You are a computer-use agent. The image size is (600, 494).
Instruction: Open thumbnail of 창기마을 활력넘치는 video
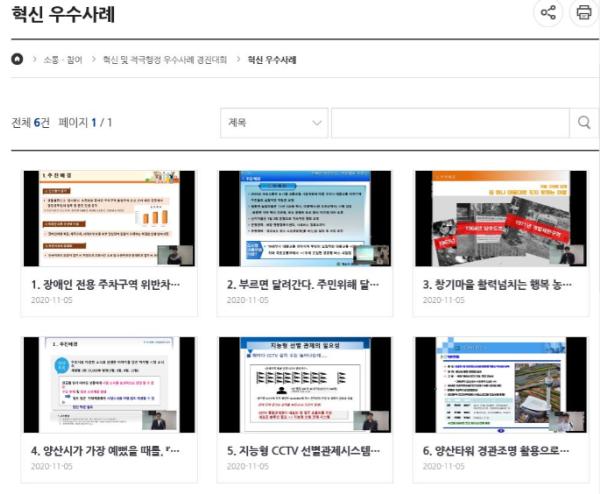click(500, 218)
